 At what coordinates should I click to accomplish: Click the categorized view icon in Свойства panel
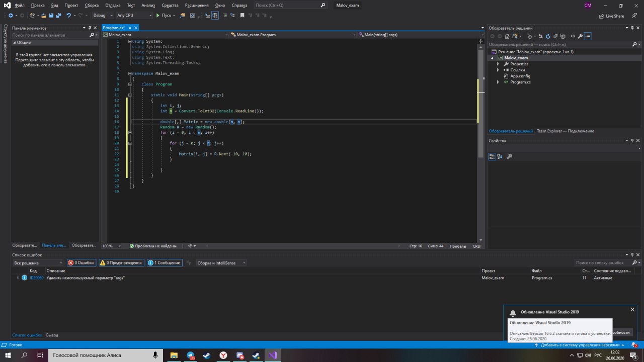pyautogui.click(x=492, y=156)
